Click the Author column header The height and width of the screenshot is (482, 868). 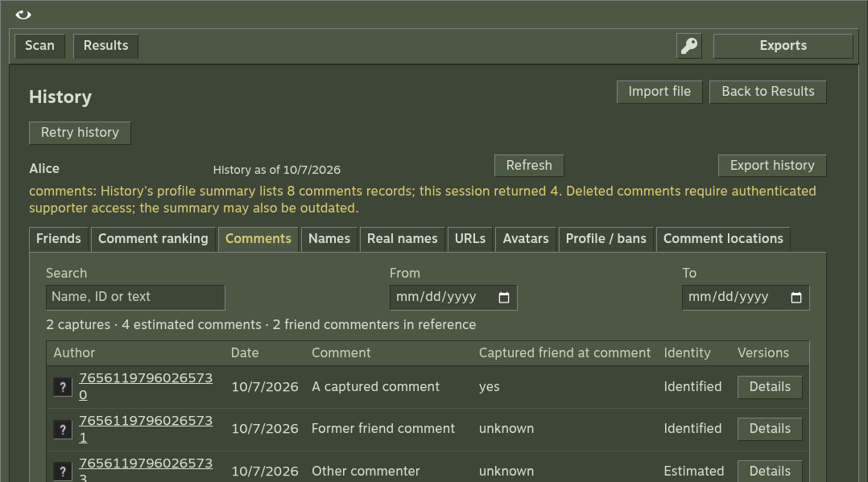point(74,353)
